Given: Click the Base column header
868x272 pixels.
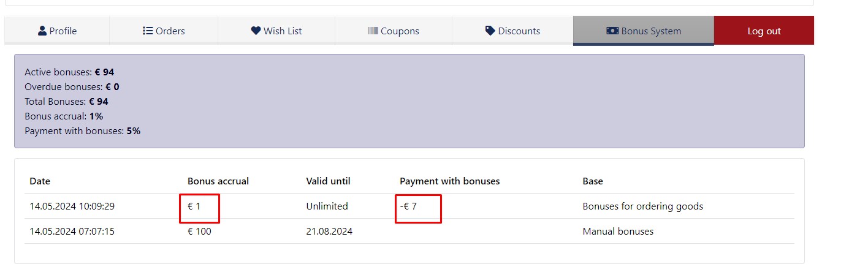Looking at the screenshot, I should (x=593, y=181).
